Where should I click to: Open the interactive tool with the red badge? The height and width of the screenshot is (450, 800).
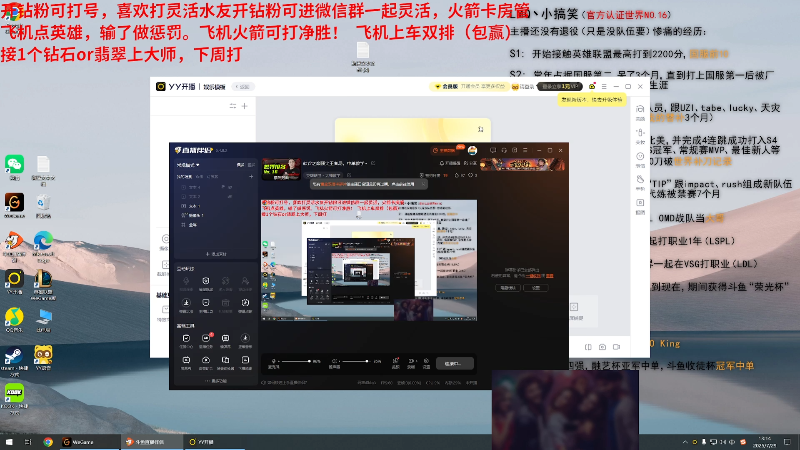pos(206,338)
